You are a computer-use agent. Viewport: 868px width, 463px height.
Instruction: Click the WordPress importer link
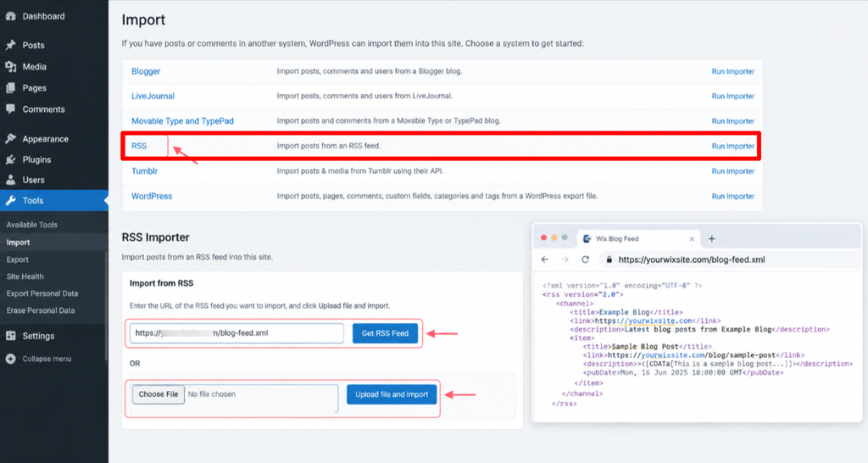click(152, 196)
